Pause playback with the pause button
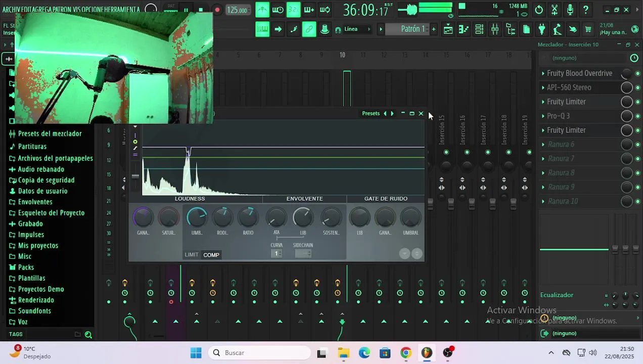 tap(186, 10)
